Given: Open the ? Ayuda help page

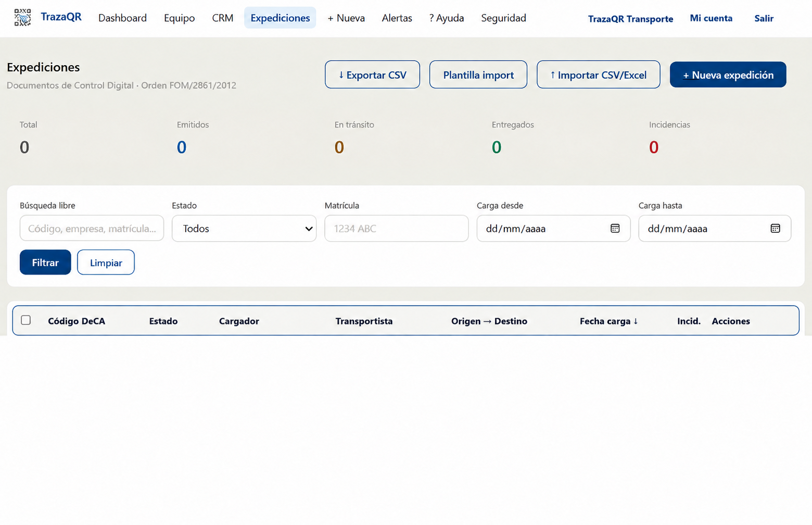Looking at the screenshot, I should [447, 18].
